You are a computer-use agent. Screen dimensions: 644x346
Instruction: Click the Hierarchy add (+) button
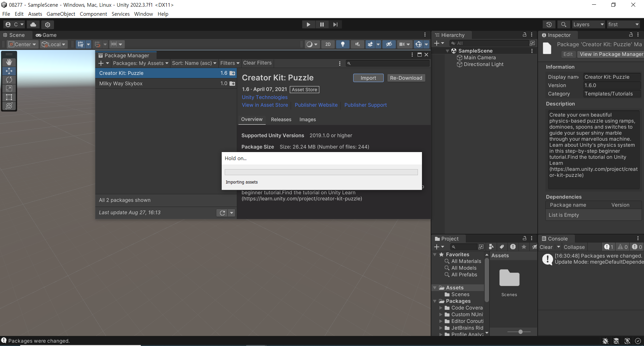439,43
